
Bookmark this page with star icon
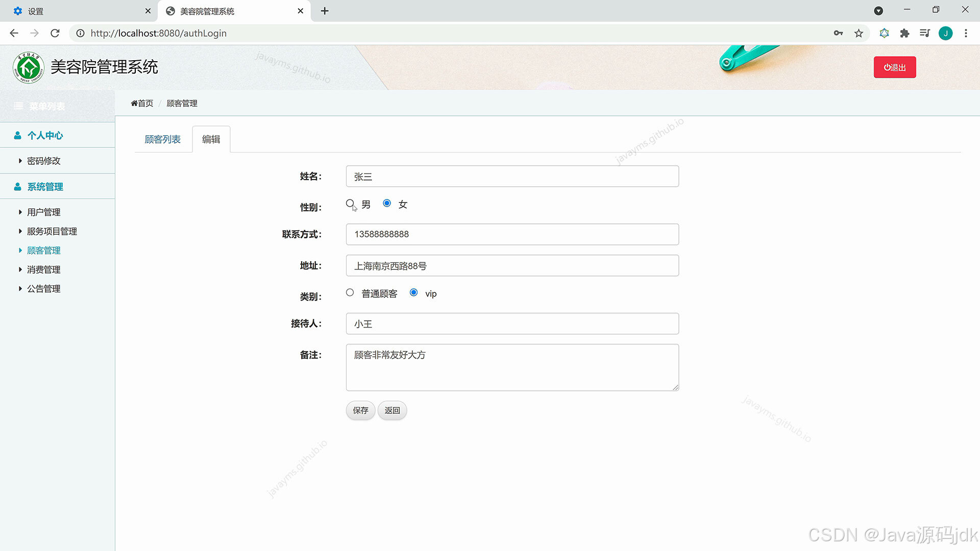pyautogui.click(x=859, y=33)
